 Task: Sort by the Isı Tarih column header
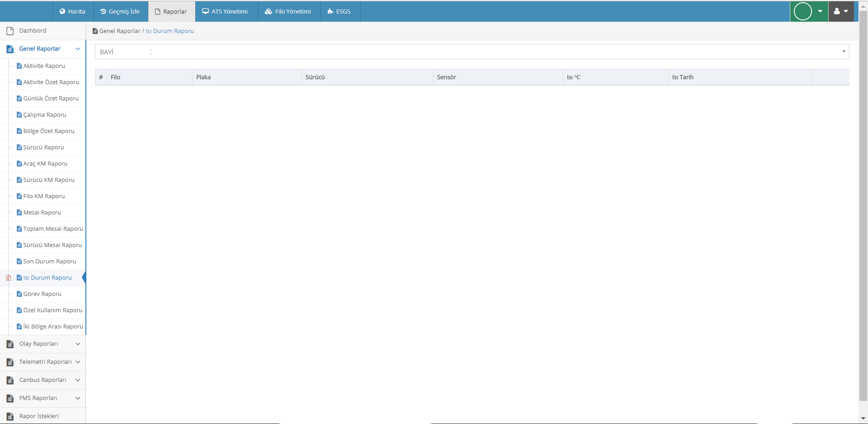click(x=740, y=77)
